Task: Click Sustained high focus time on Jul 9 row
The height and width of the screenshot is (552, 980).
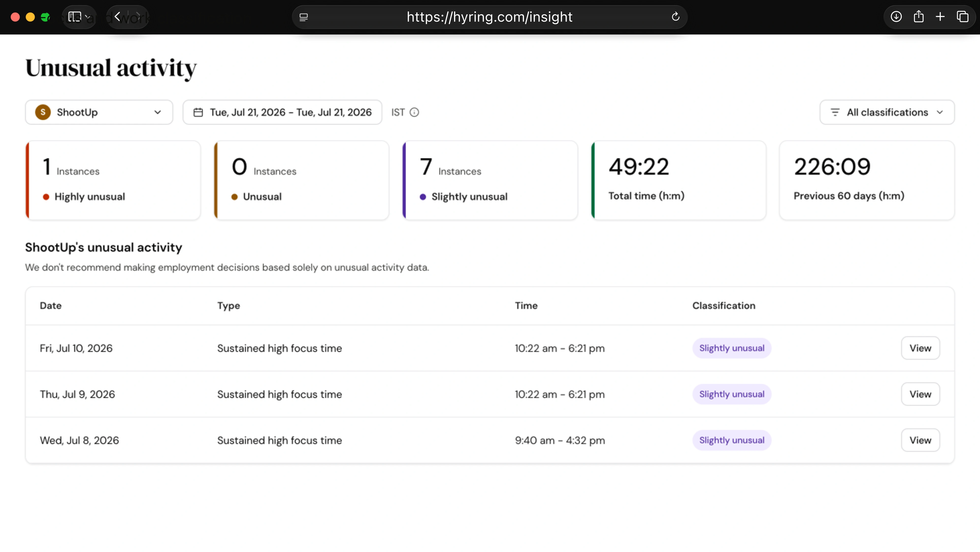Action: 280,394
